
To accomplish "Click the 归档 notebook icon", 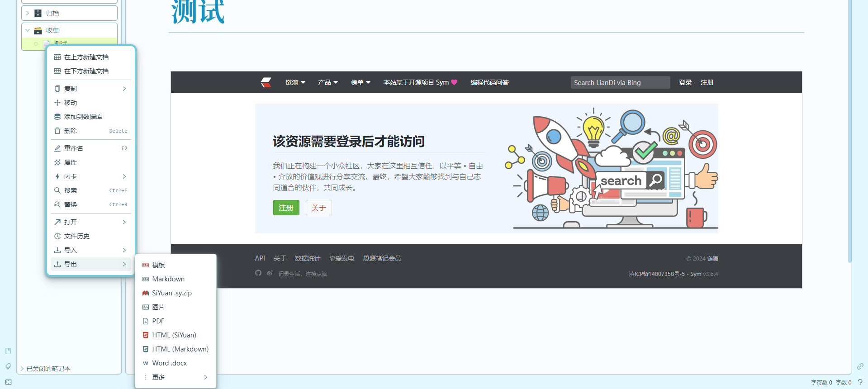I will point(38,13).
